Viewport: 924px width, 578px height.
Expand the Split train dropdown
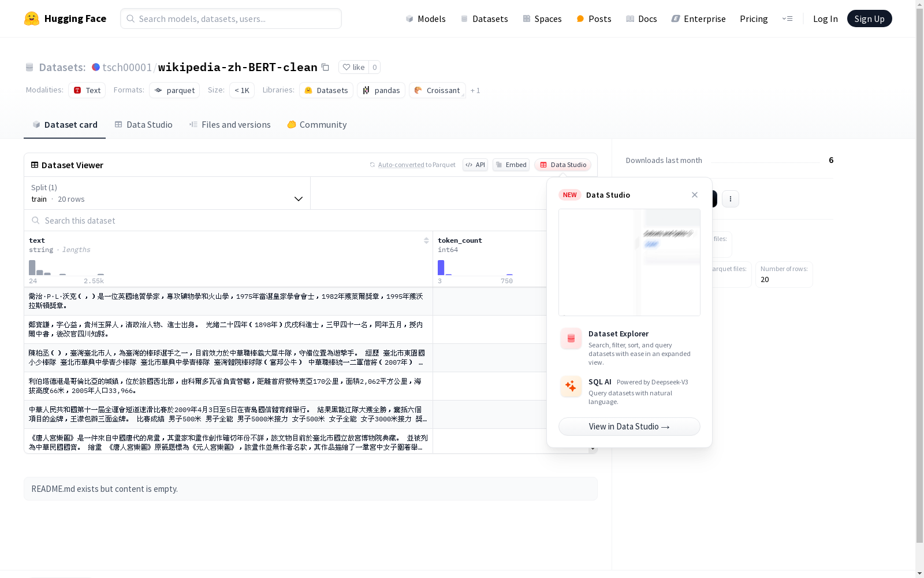tap(167, 193)
